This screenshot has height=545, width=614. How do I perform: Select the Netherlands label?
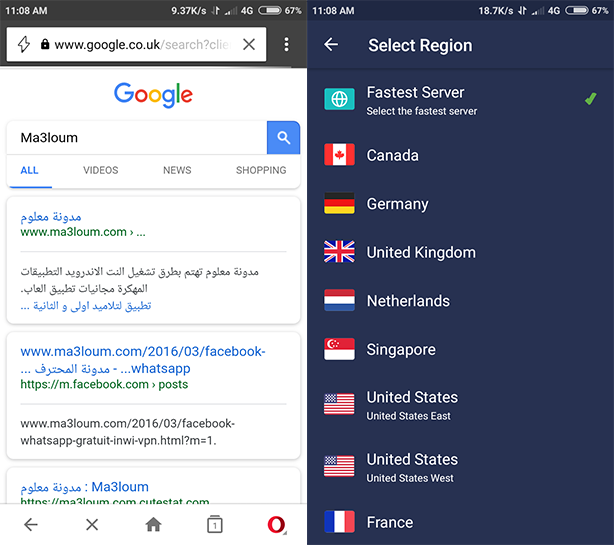point(408,301)
